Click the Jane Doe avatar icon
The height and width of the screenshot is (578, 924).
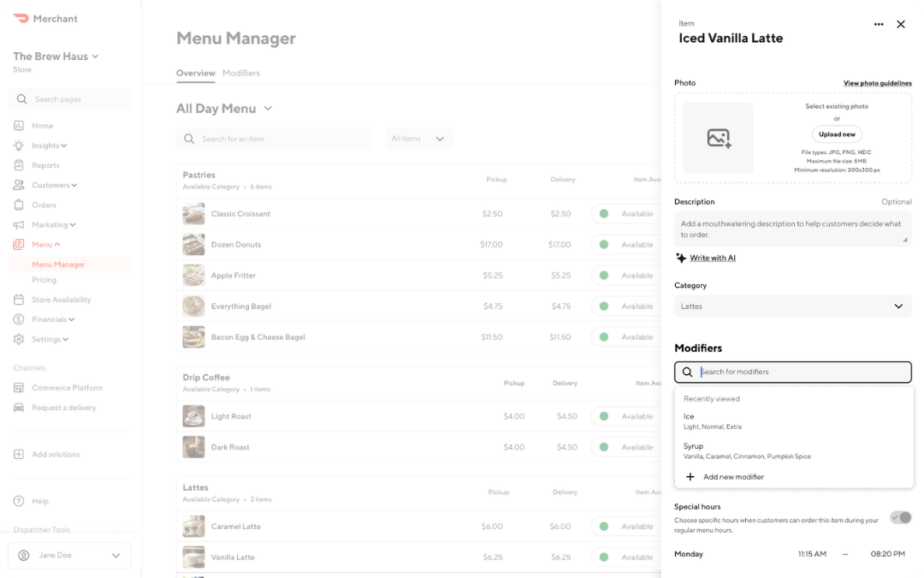24,555
